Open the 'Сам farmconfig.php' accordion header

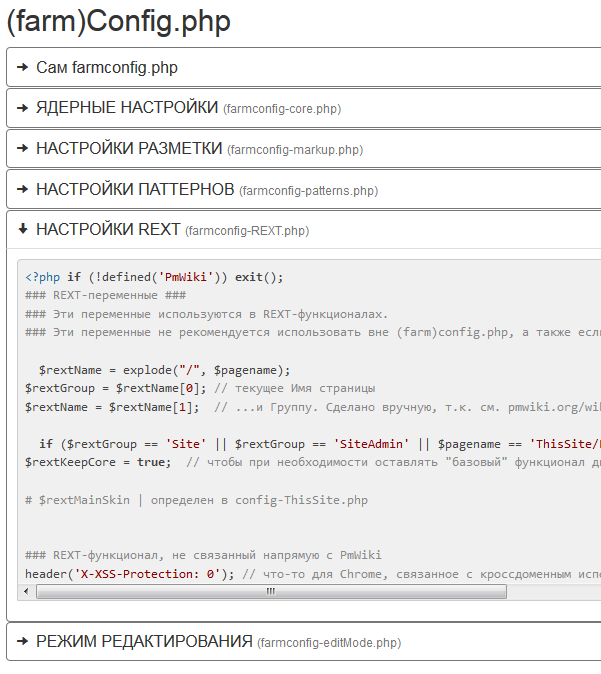[304, 67]
